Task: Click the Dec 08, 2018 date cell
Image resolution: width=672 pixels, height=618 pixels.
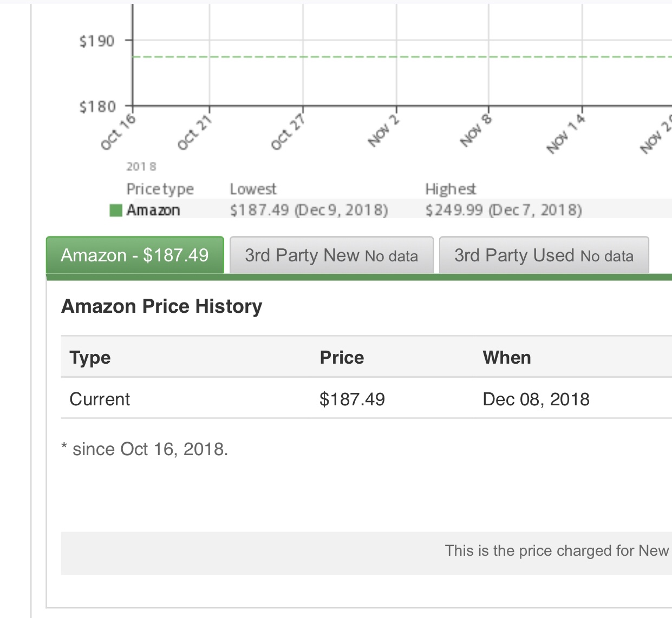Action: click(x=536, y=399)
